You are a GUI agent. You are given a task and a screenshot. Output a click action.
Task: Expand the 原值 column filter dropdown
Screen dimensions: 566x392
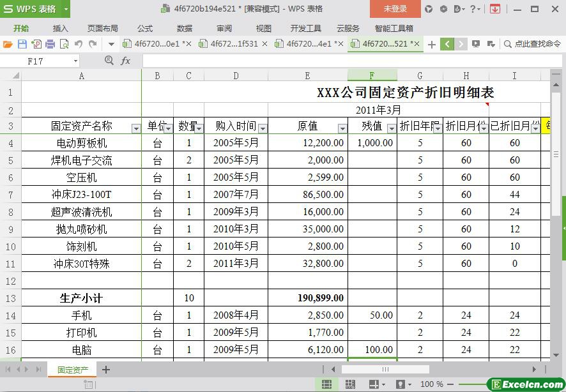pos(342,128)
